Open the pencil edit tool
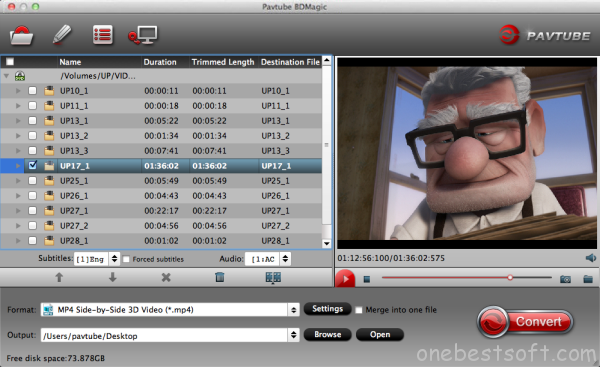Viewport: 600px width, 367px height. [62, 35]
